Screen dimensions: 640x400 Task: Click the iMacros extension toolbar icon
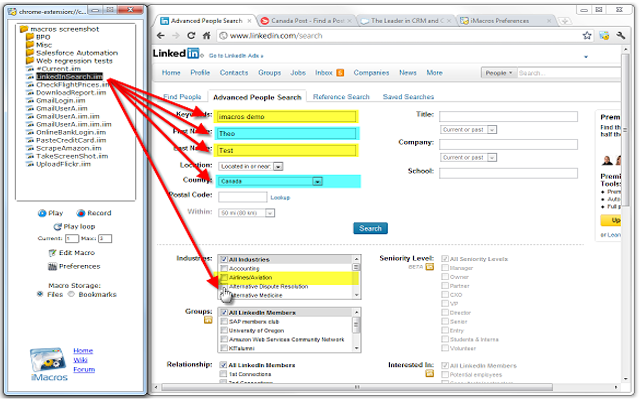click(x=604, y=36)
